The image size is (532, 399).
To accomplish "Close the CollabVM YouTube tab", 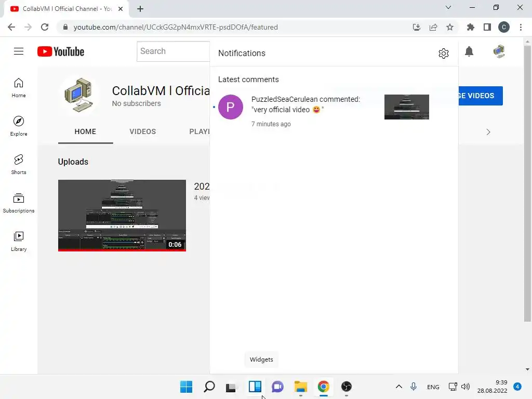I will pos(121,9).
